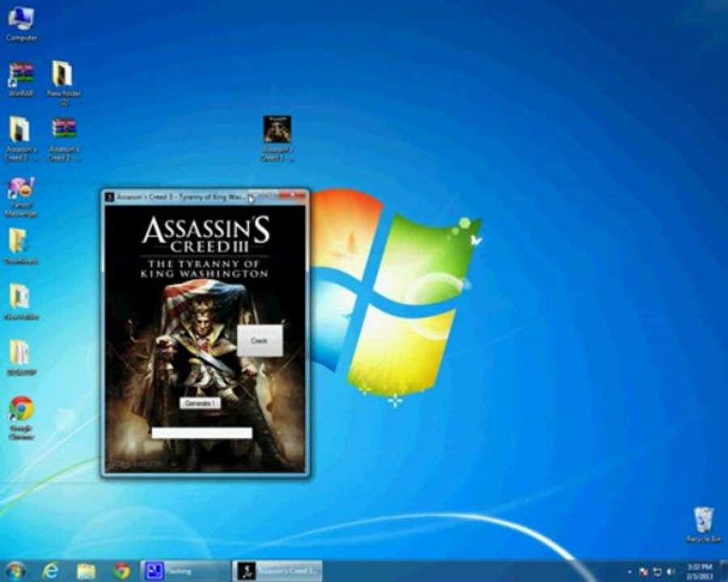Open Windows Explorer from the taskbar
Screen dimensions: 728x582
tap(86, 571)
